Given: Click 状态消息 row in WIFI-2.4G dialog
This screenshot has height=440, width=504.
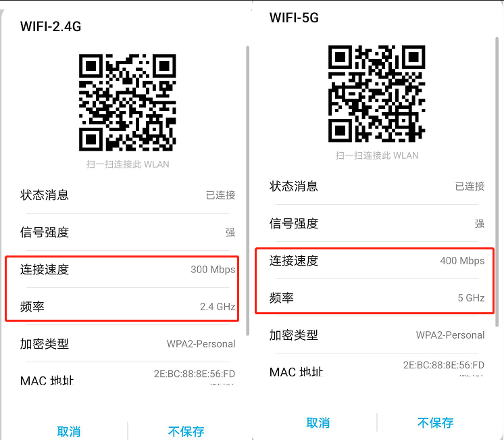Looking at the screenshot, I should (x=128, y=195).
